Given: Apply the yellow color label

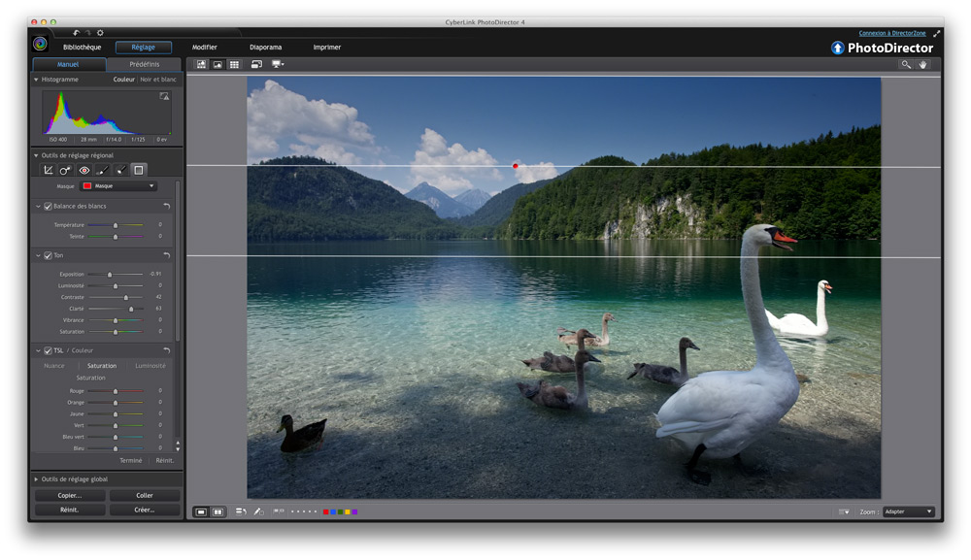Looking at the screenshot, I should click(x=348, y=511).
